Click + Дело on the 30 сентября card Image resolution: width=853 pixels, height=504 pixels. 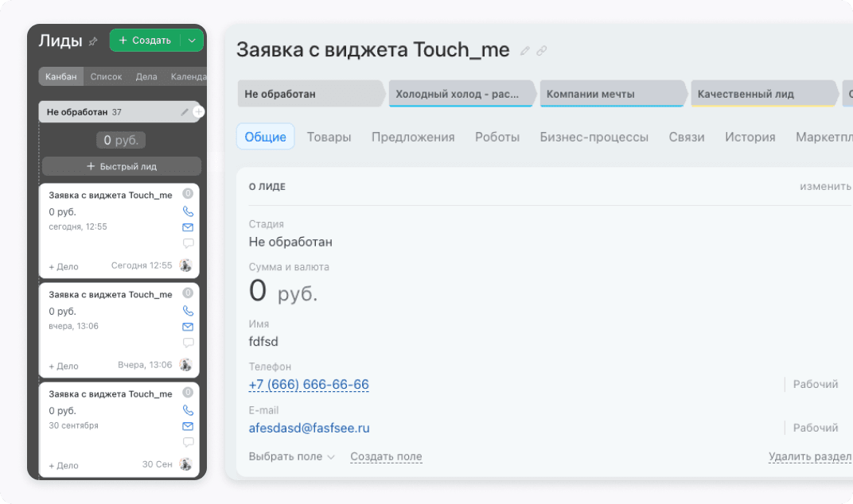[x=64, y=465]
